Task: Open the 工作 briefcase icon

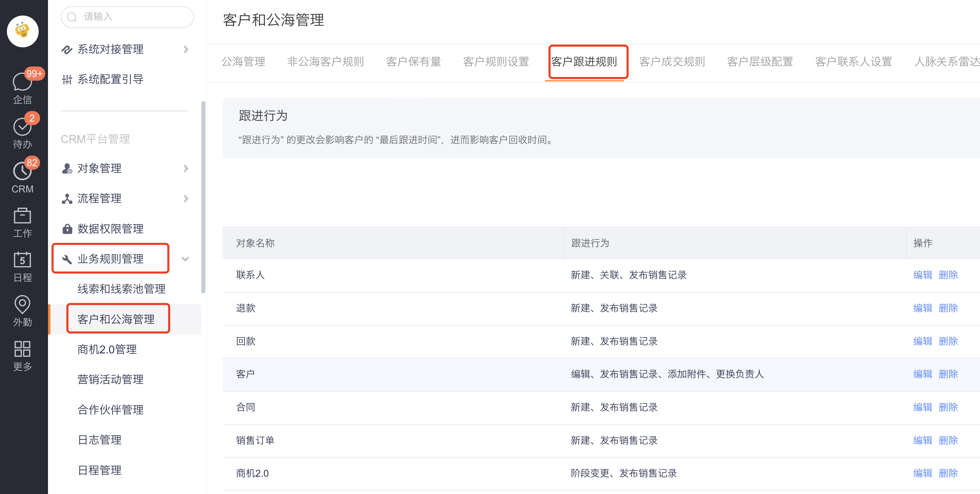Action: click(x=22, y=216)
